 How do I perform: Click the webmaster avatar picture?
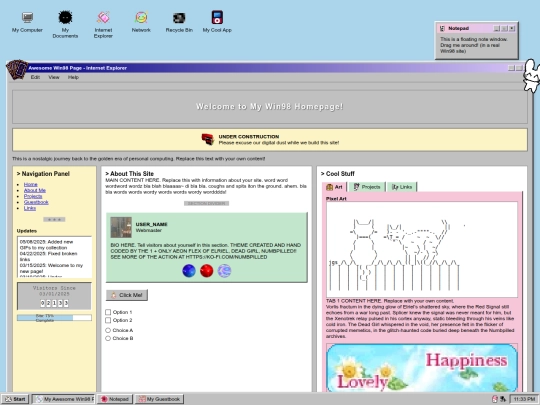121,227
